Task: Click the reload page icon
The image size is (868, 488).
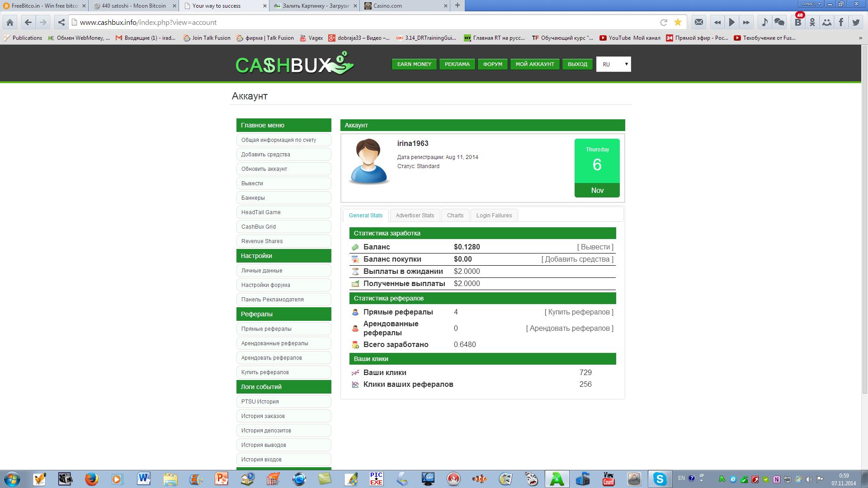Action: pyautogui.click(x=664, y=22)
